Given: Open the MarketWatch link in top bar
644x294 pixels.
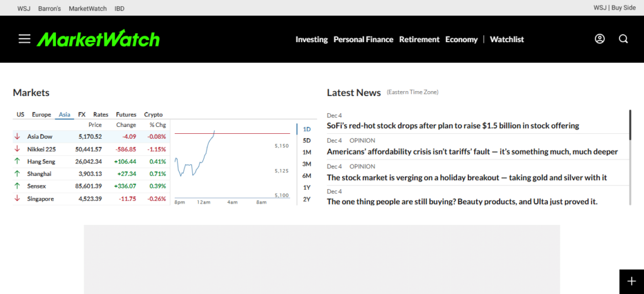Looking at the screenshot, I should [88, 8].
